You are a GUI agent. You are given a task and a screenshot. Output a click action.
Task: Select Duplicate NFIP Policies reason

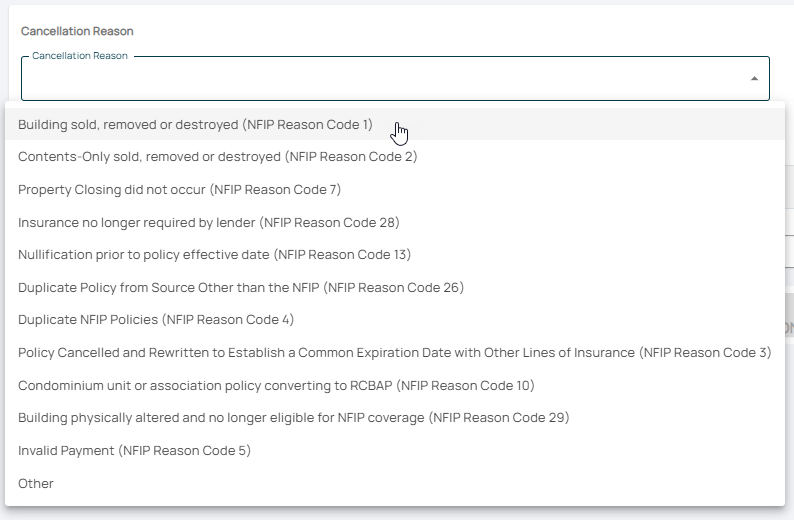(155, 320)
